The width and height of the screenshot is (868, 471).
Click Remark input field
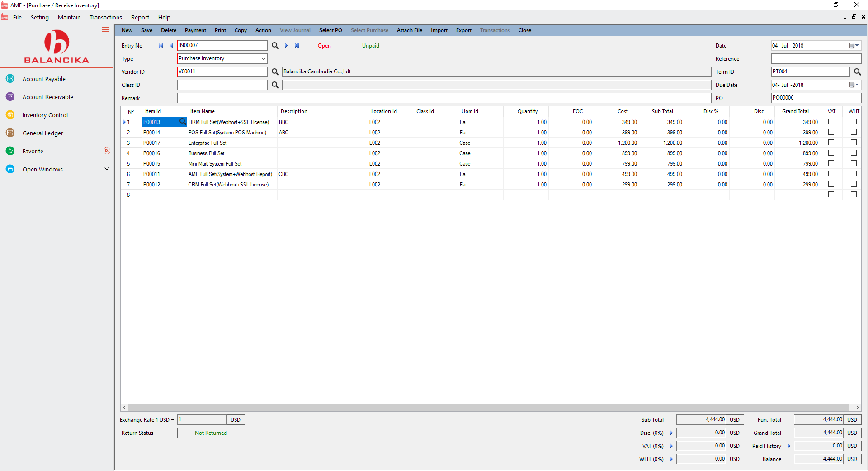(444, 98)
